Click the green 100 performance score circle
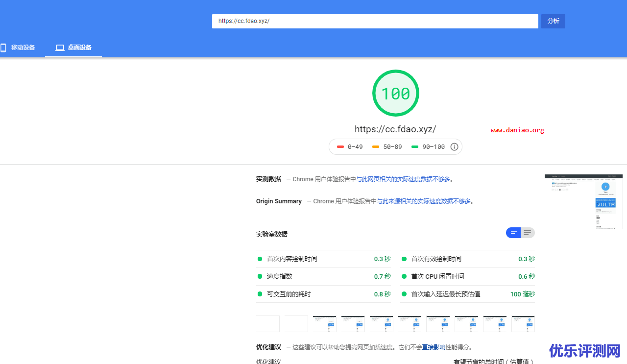 (395, 93)
